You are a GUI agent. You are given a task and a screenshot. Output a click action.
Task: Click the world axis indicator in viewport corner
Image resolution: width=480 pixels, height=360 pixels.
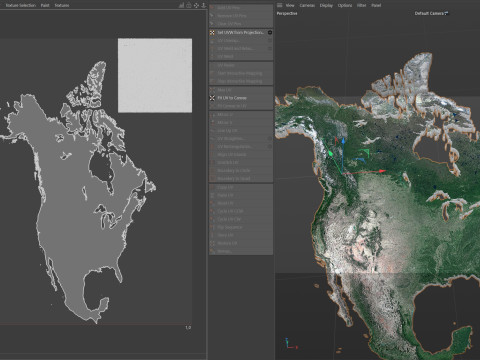[x=290, y=344]
